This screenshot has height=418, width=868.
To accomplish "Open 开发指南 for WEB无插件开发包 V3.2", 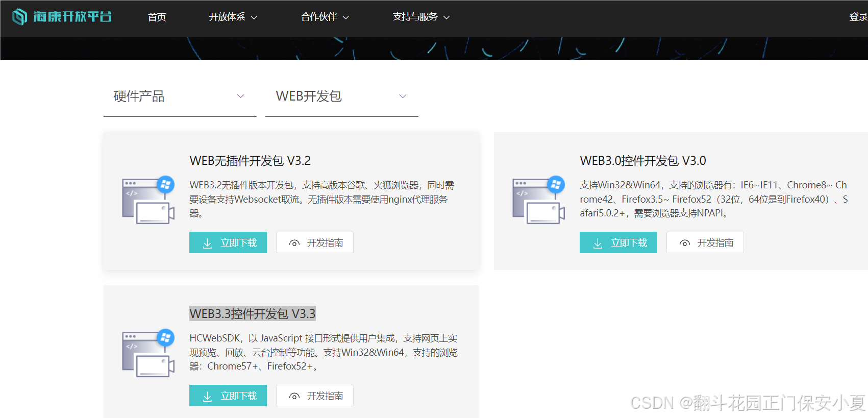I will [315, 242].
